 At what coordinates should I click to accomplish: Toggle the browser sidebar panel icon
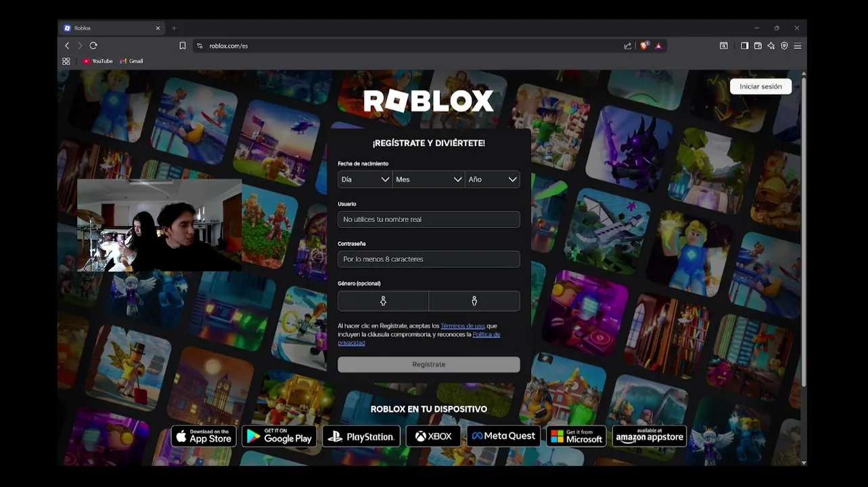click(x=744, y=46)
